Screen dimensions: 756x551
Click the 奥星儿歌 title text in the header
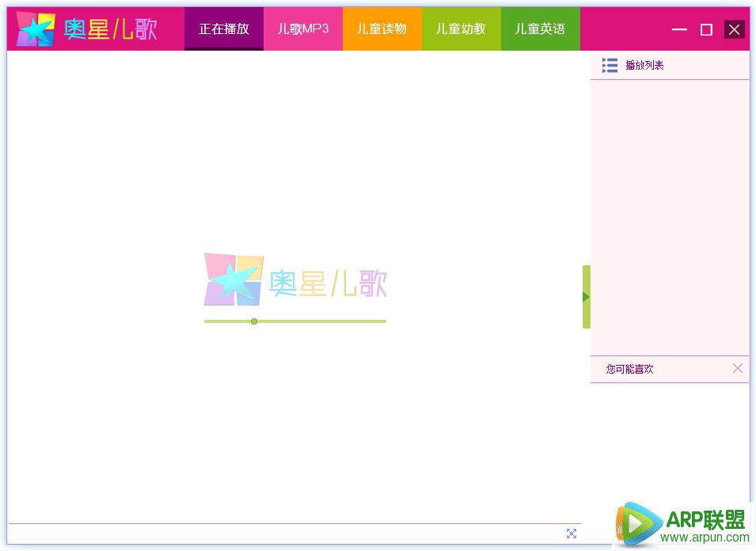coord(111,29)
